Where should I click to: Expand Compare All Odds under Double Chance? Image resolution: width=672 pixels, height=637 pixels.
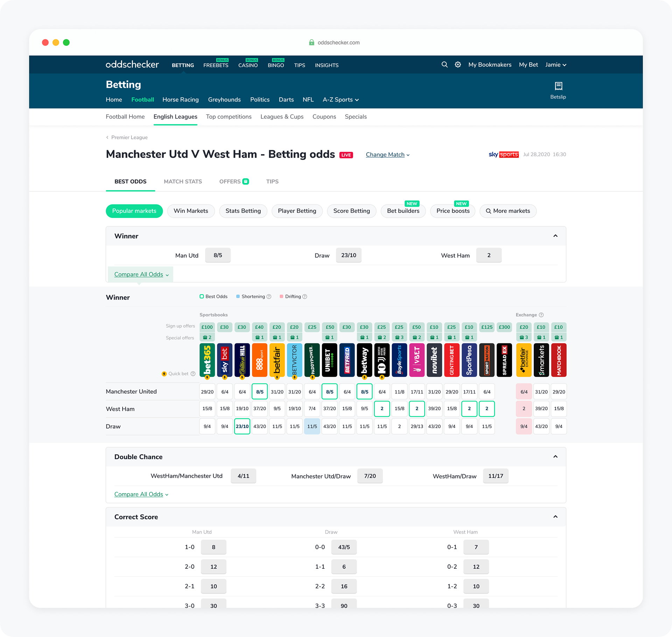pos(141,494)
